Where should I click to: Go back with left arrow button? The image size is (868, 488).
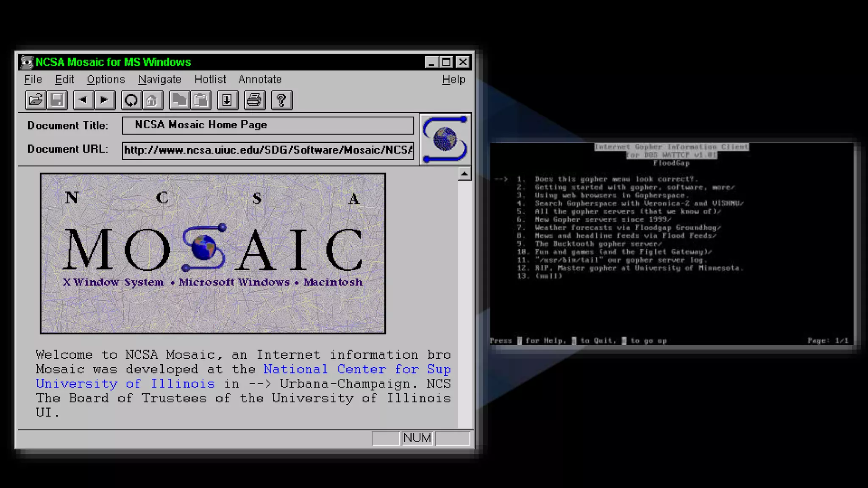(x=83, y=100)
